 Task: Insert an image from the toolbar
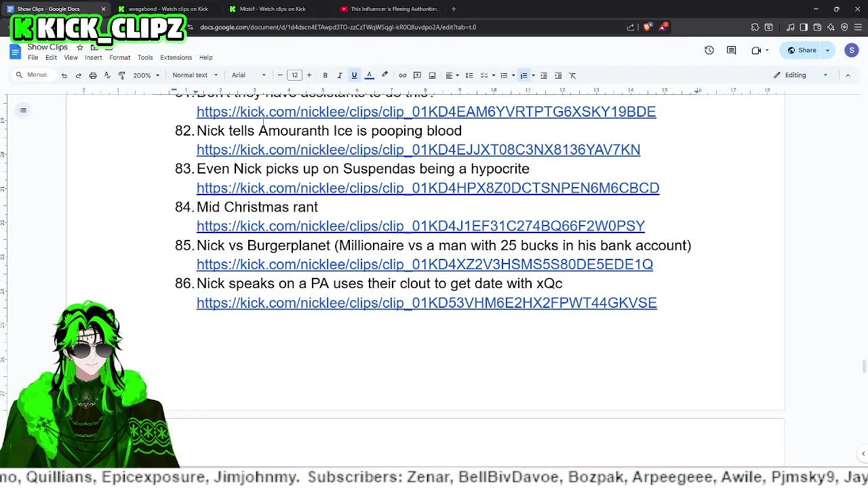pos(432,75)
